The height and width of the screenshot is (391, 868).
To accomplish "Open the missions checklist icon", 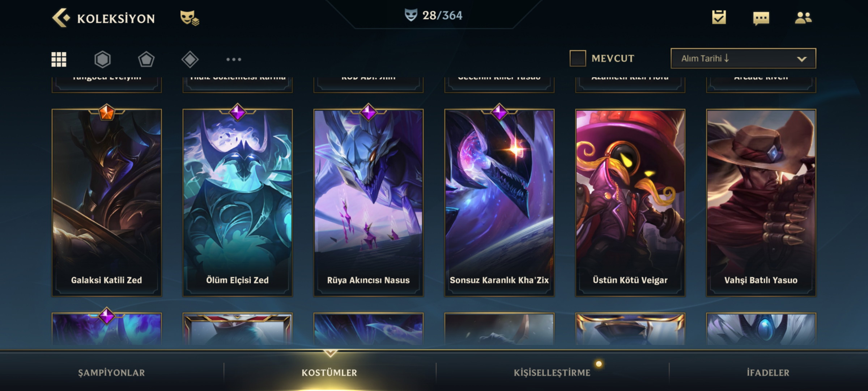I will pyautogui.click(x=719, y=17).
